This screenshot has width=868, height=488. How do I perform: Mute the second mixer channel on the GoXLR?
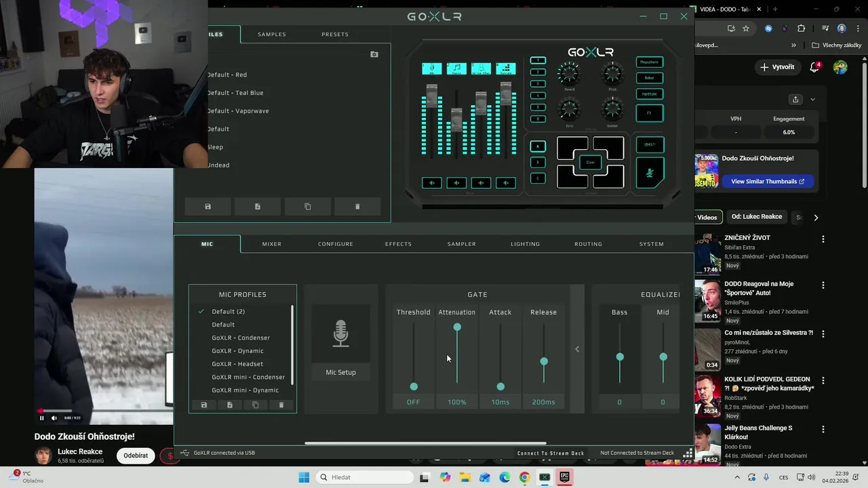pyautogui.click(x=456, y=183)
